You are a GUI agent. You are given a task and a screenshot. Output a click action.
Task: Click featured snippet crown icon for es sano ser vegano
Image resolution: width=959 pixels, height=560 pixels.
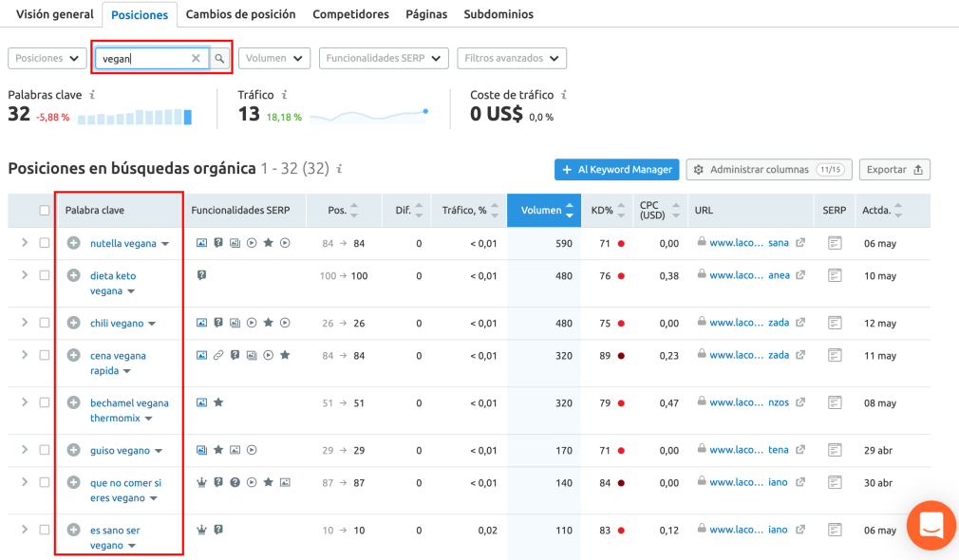(x=201, y=530)
